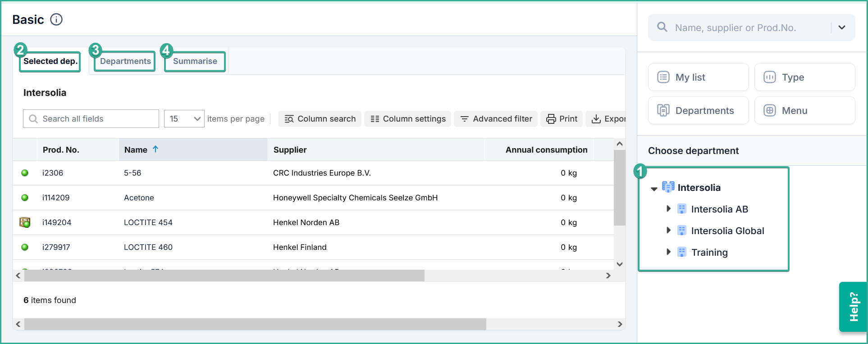Click the Column search button
Viewport: 868px width, 344px height.
(320, 119)
